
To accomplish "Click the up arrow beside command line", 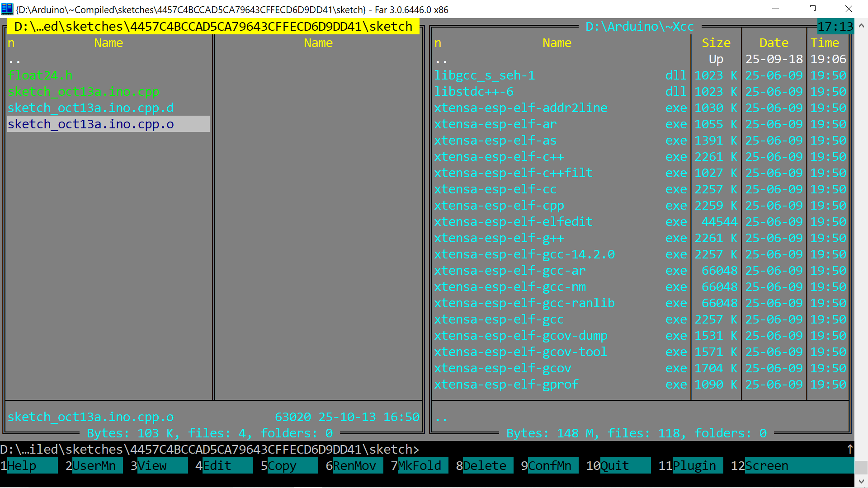I will point(849,449).
